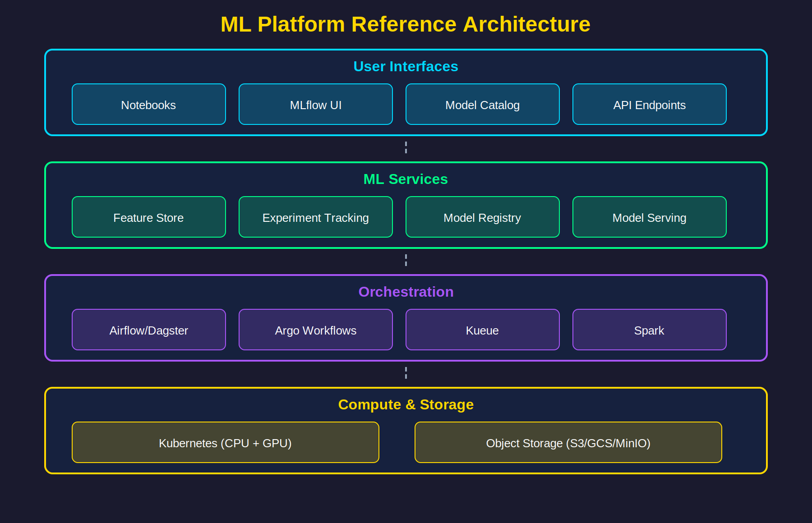Click the ML Platform Reference Architecture title
The image size is (812, 523).
tap(406, 24)
